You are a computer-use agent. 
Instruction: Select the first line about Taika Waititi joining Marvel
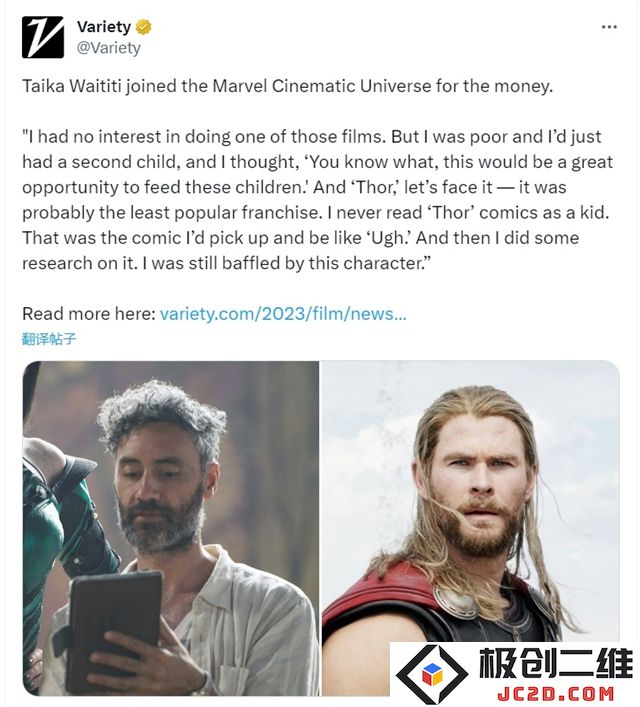[288, 86]
